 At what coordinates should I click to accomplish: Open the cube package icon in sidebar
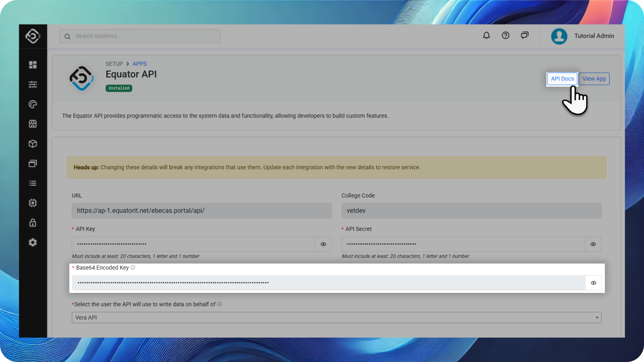coord(33,144)
